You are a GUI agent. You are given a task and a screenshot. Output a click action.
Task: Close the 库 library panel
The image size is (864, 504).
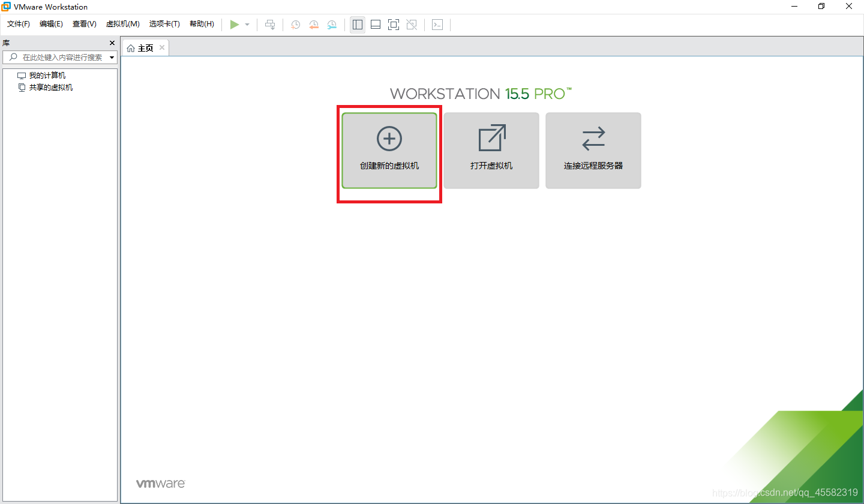112,43
